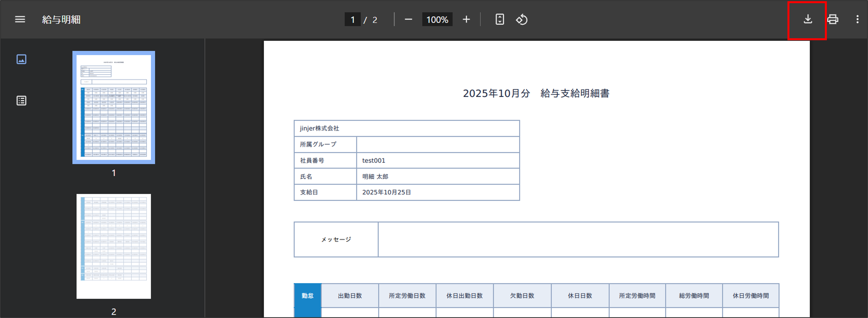Switch to thumbnail view in the sidebar
868x318 pixels.
pos(21,59)
